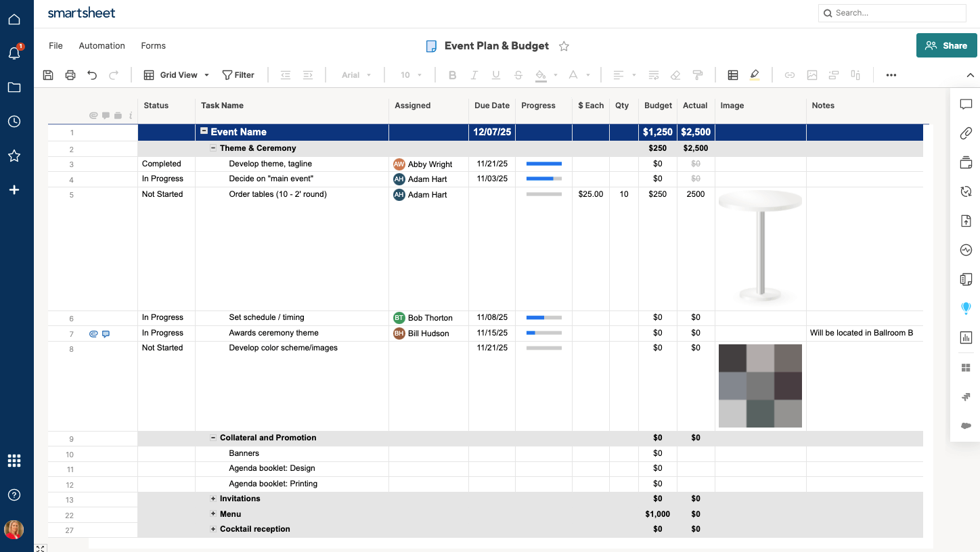Click the Save icon in toolbar

[x=48, y=75]
